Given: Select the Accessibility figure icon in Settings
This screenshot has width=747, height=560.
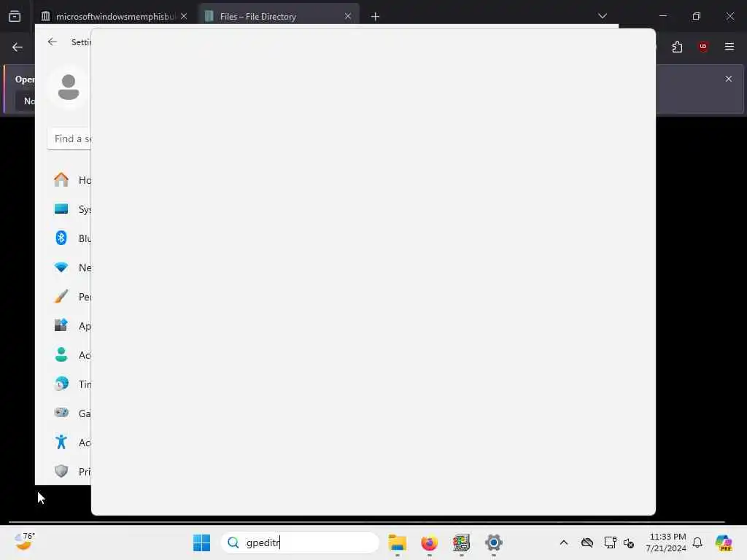Looking at the screenshot, I should (x=61, y=442).
